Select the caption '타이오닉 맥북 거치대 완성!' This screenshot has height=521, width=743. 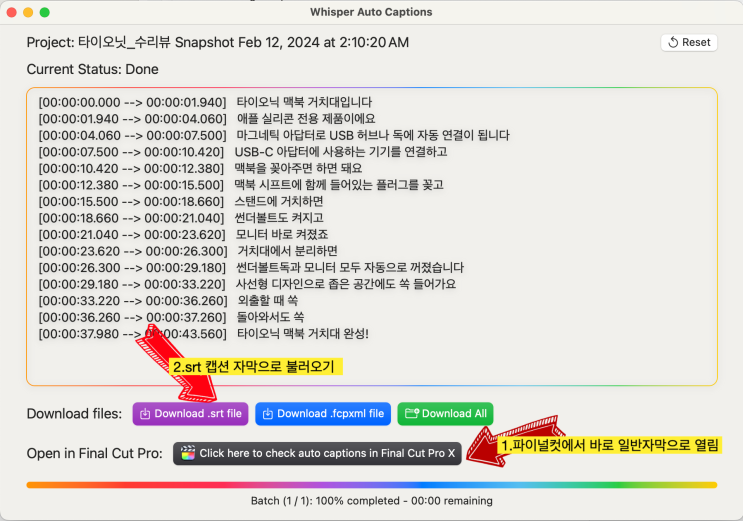303,334
